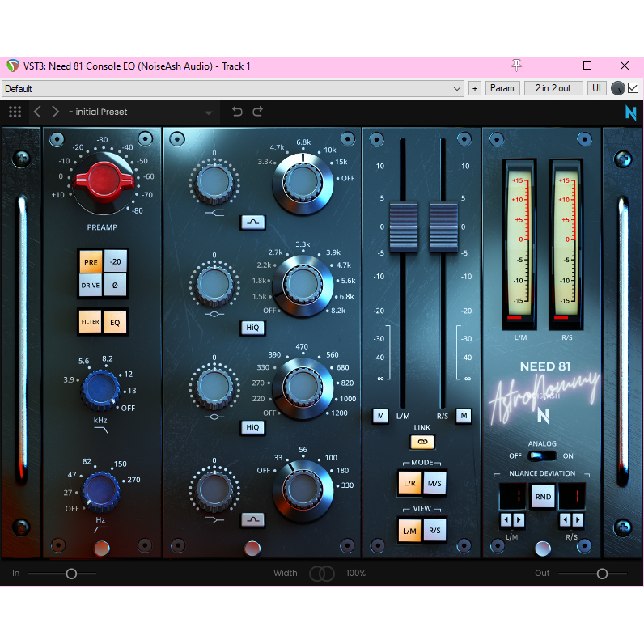The height and width of the screenshot is (644, 644).
Task: Select M/S mode
Action: [x=434, y=483]
